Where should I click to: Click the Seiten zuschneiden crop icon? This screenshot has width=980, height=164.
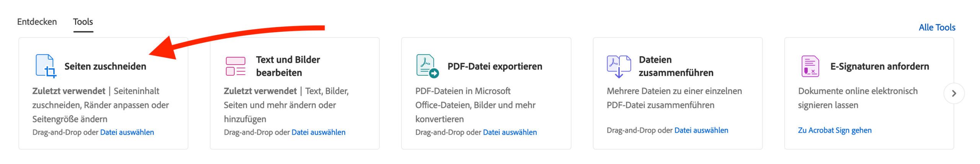(x=46, y=66)
